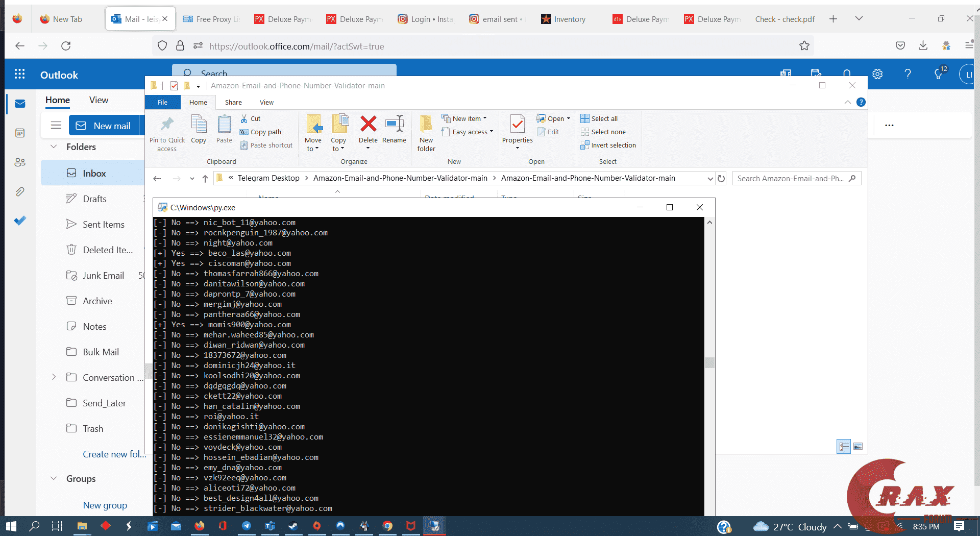Toggle Outlook navigation pane hamburger

pyautogui.click(x=56, y=126)
